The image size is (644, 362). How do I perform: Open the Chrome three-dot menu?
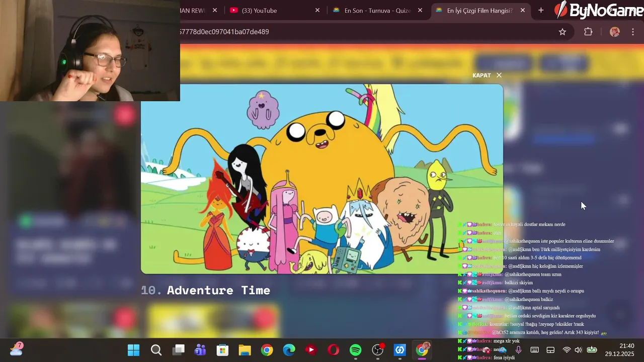pos(633,32)
